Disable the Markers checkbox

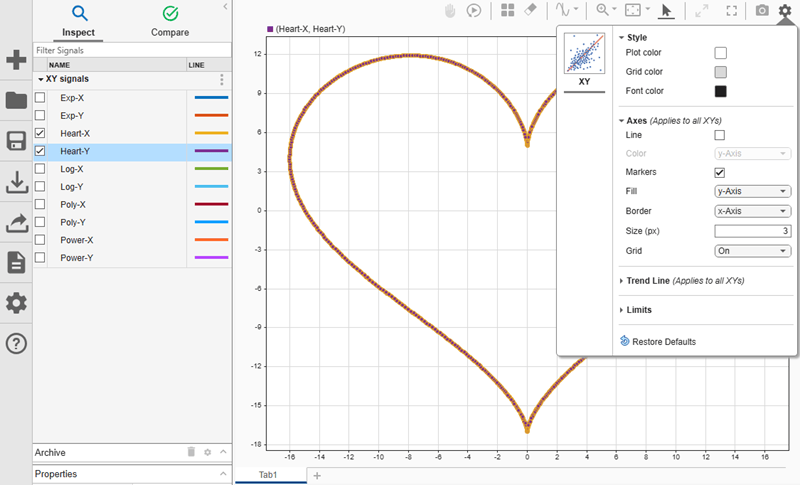[719, 172]
